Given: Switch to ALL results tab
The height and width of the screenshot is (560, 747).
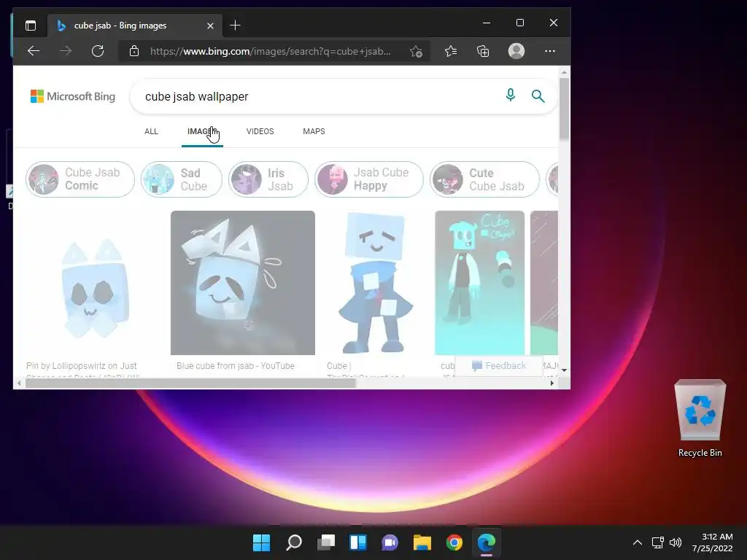Looking at the screenshot, I should pyautogui.click(x=151, y=131).
